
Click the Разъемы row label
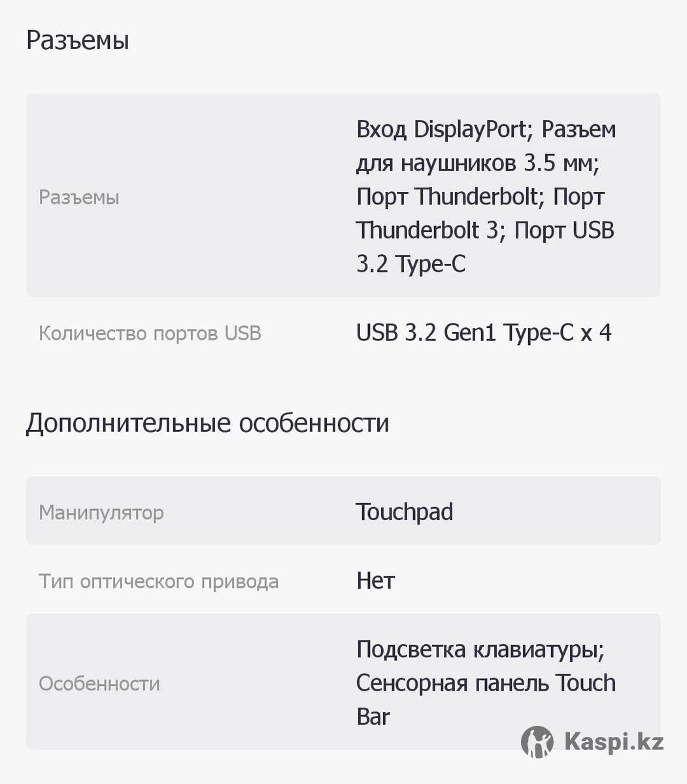click(79, 197)
